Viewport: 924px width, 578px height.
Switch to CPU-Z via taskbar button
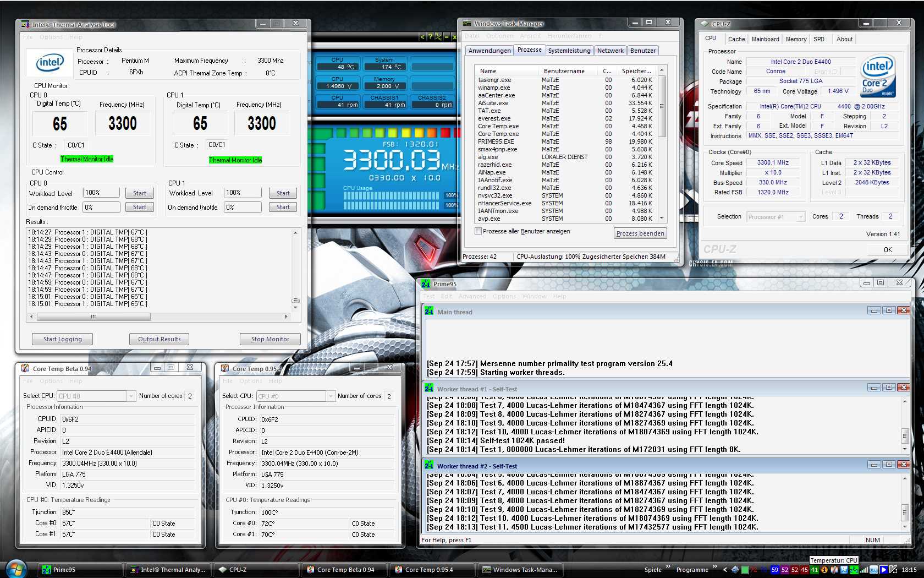(x=257, y=570)
